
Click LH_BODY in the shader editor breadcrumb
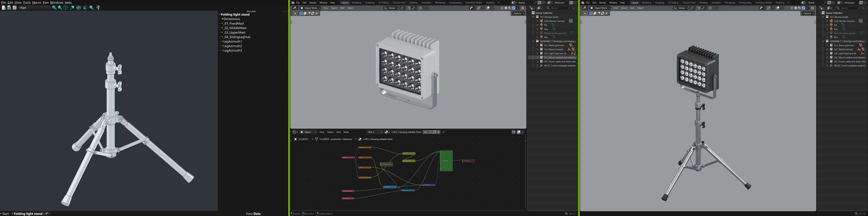(303, 139)
